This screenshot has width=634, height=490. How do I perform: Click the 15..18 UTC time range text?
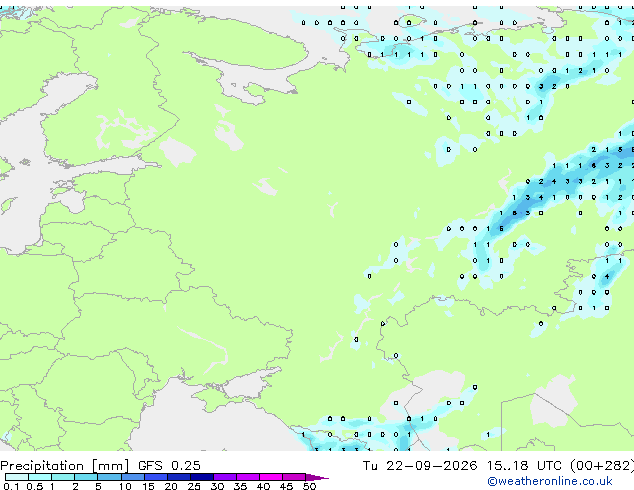click(524, 466)
